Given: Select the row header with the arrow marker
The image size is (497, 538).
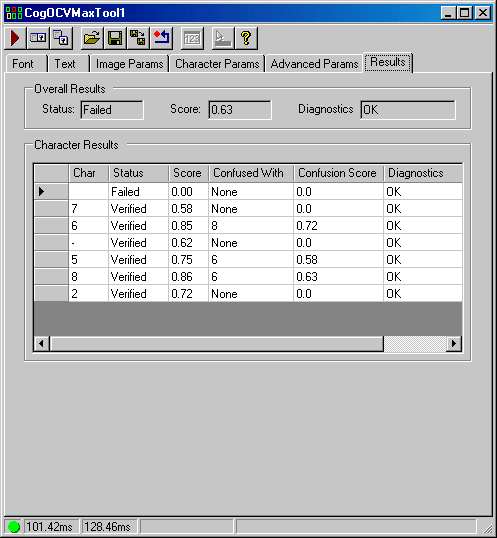Looking at the screenshot, I should 51,191.
